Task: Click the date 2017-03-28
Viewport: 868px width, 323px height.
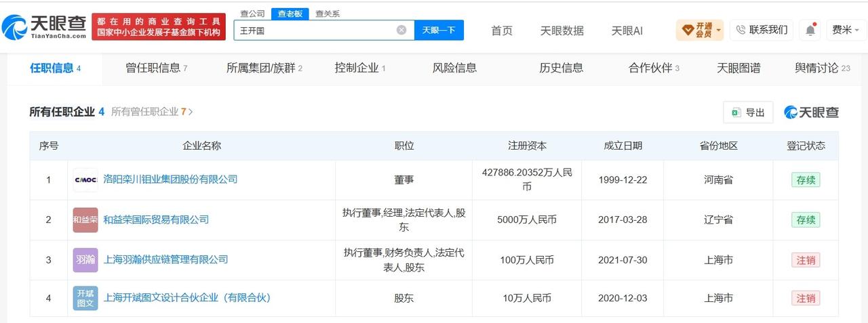Action: pos(623,219)
